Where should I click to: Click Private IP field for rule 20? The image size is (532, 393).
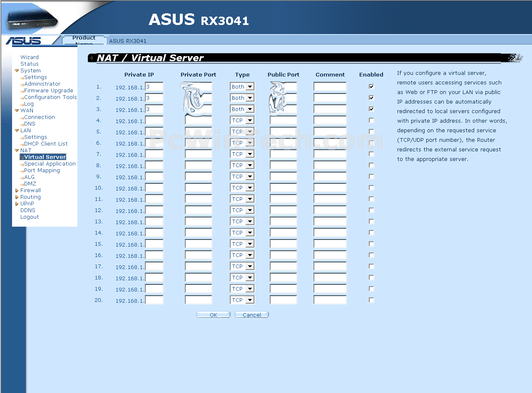(x=154, y=300)
